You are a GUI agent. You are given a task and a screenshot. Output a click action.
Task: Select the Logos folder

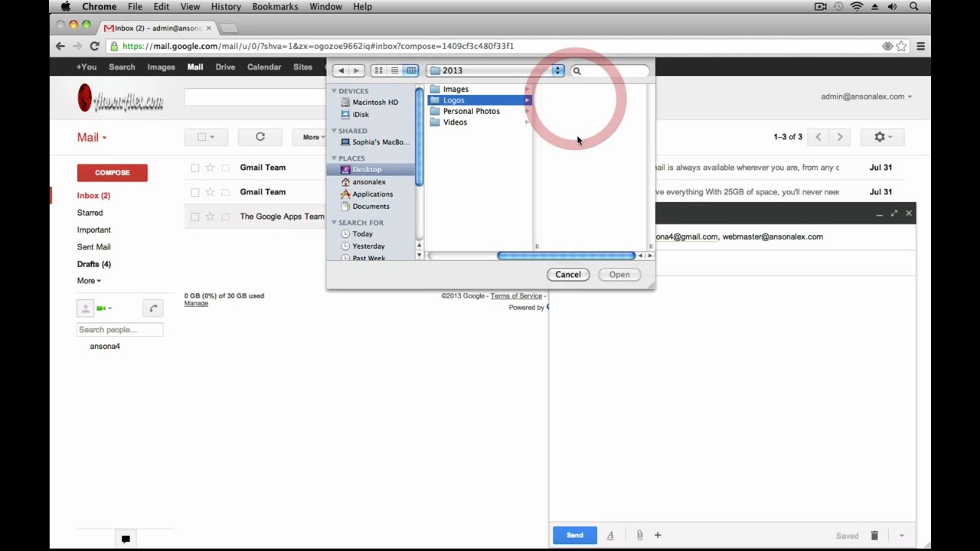click(479, 100)
